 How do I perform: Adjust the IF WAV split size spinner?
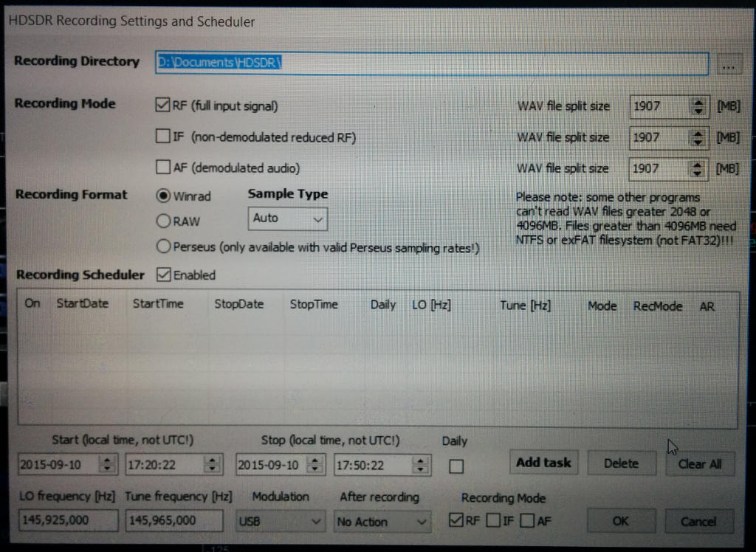coord(698,138)
